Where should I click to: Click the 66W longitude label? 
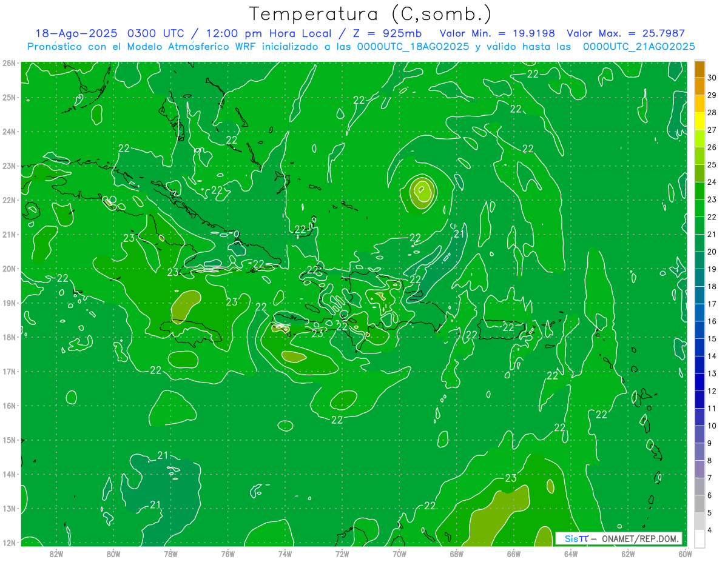click(514, 554)
